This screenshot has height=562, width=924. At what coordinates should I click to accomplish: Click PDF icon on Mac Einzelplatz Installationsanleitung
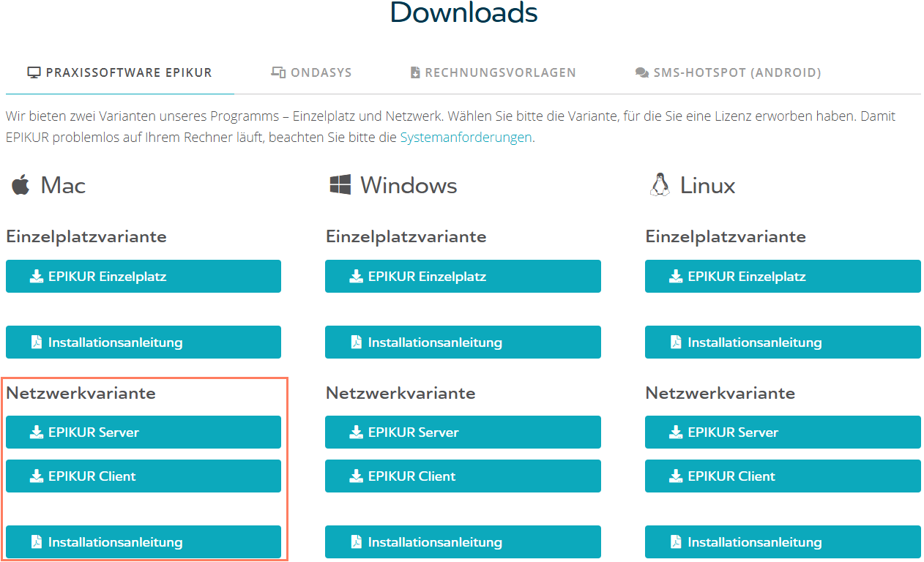(x=37, y=342)
